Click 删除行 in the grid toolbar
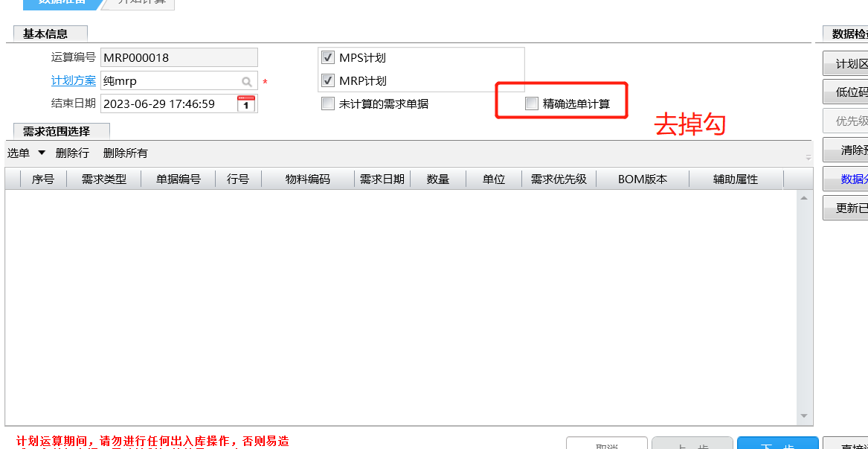 coord(72,153)
